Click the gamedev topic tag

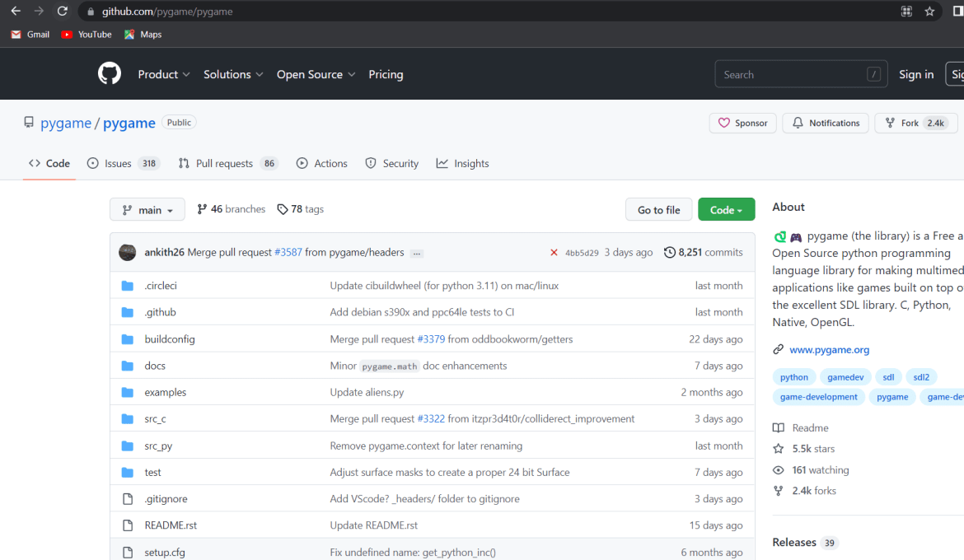point(845,377)
